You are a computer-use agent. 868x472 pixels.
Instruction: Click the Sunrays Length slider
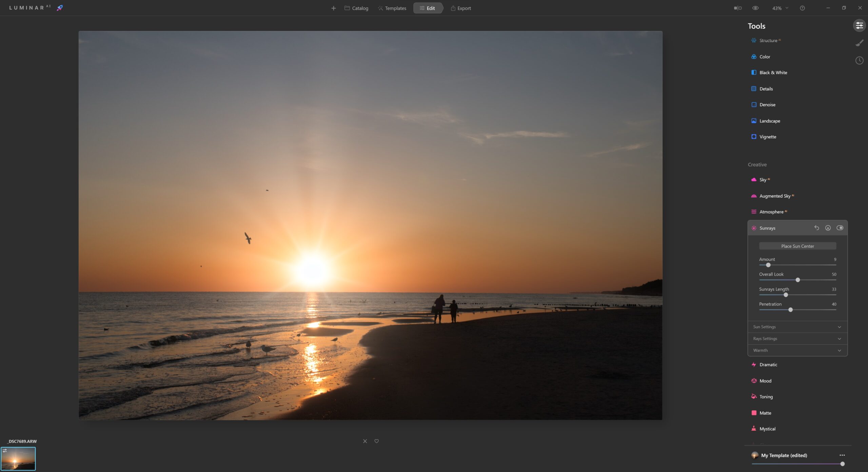click(x=797, y=295)
